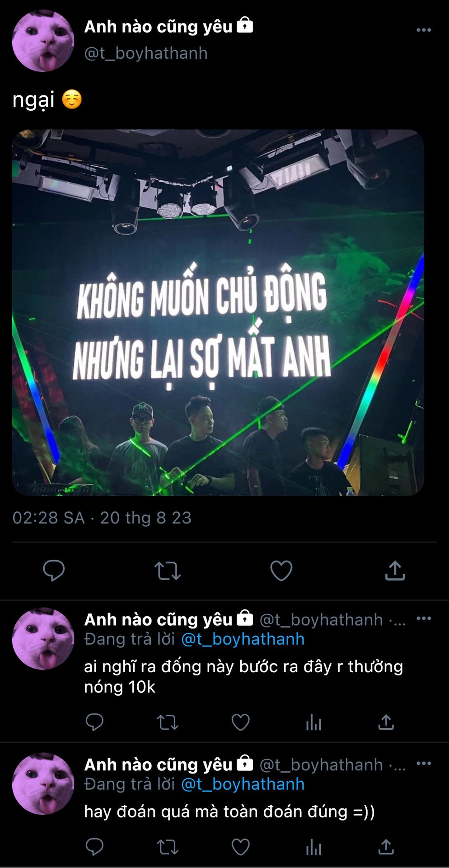449x868 pixels.
Task: Share the main tweet
Action: pyautogui.click(x=395, y=570)
